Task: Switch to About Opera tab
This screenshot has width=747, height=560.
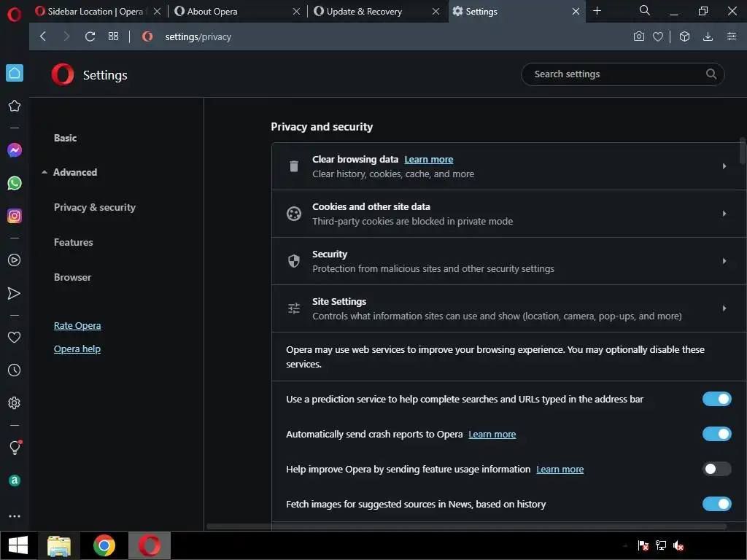Action: (212, 12)
